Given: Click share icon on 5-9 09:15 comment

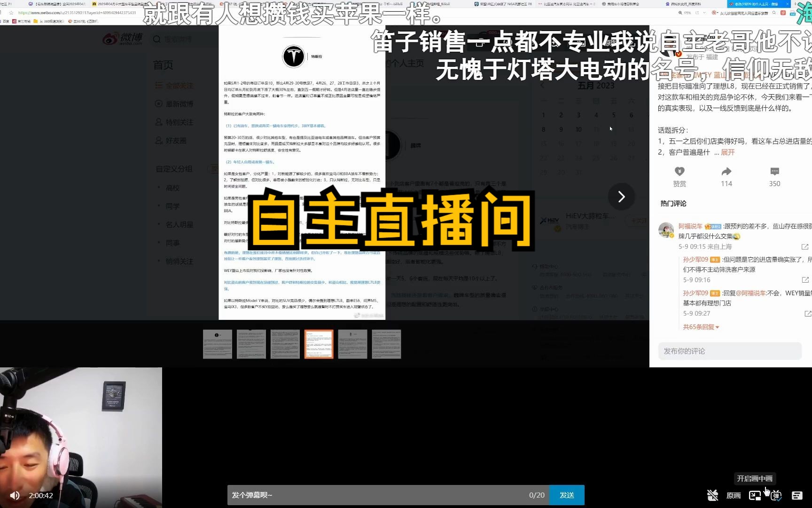Looking at the screenshot, I should click(x=804, y=246).
